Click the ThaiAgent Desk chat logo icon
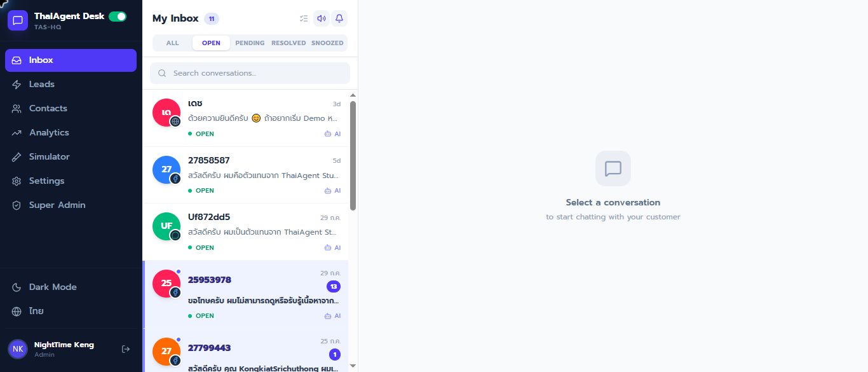The height and width of the screenshot is (372, 868). [18, 20]
